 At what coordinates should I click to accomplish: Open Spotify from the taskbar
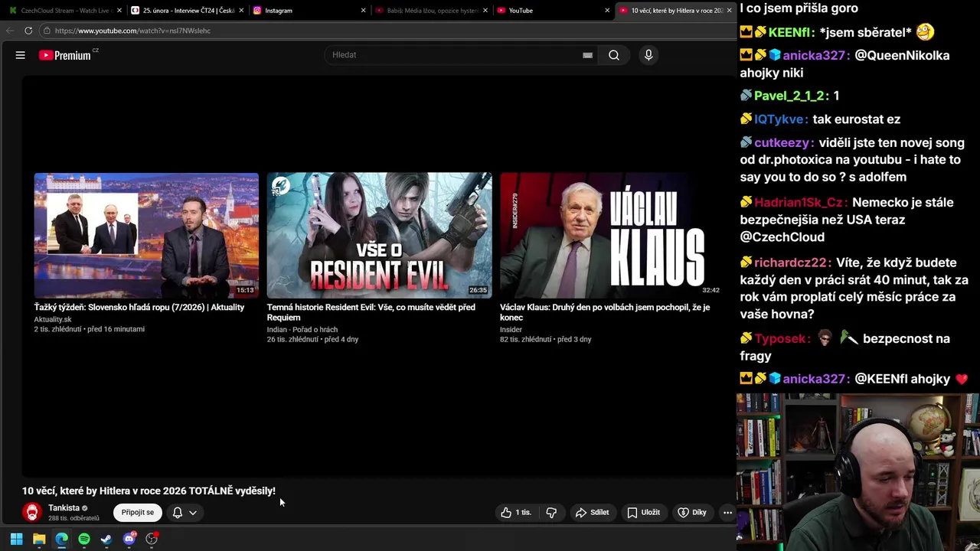point(84,540)
